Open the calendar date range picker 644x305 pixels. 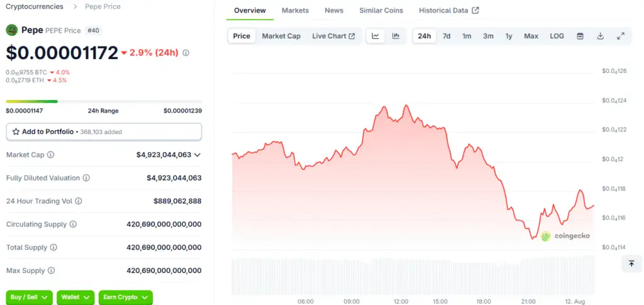[x=580, y=36]
